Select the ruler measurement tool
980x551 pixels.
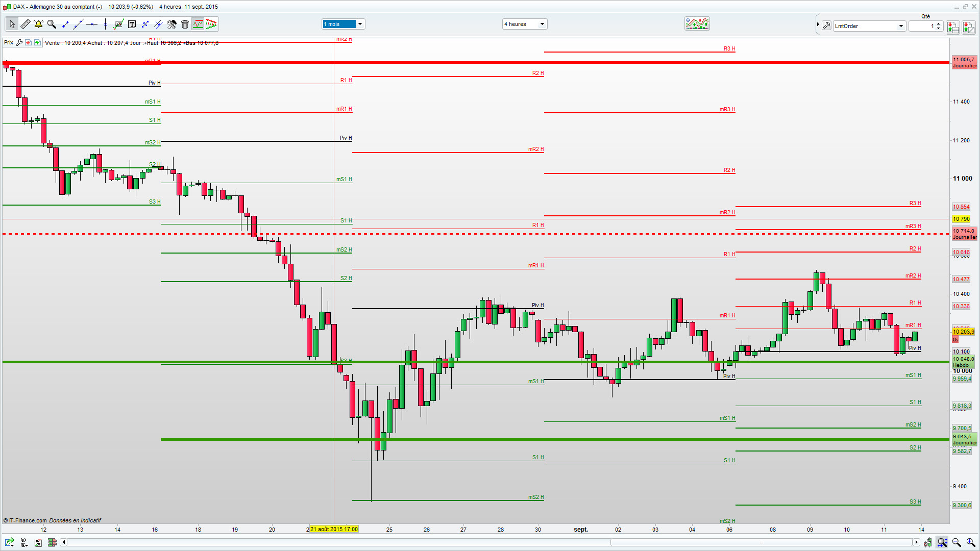tap(25, 24)
